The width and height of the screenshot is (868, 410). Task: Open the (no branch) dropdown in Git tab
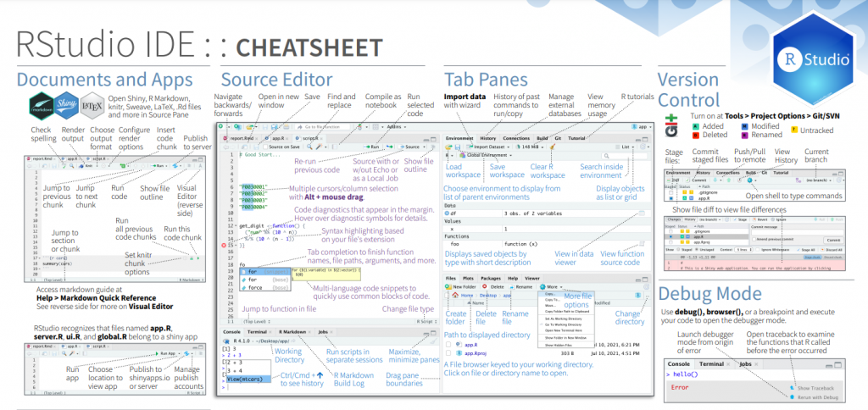(x=818, y=180)
